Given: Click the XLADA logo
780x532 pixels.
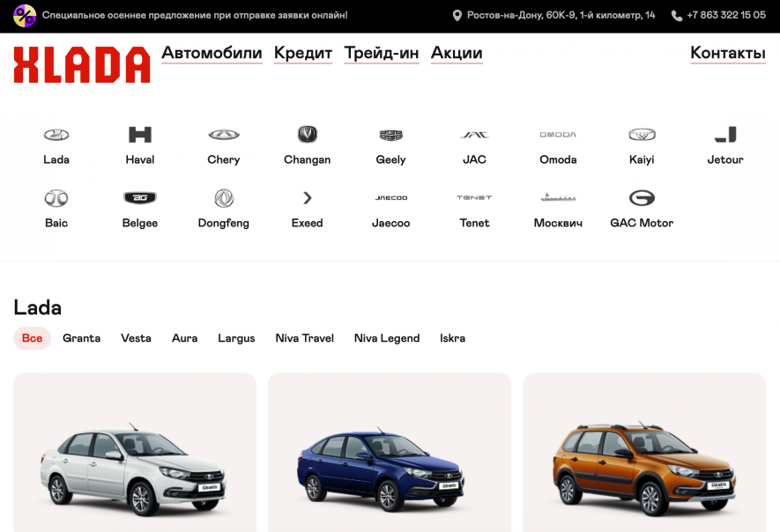Looking at the screenshot, I should (x=81, y=64).
